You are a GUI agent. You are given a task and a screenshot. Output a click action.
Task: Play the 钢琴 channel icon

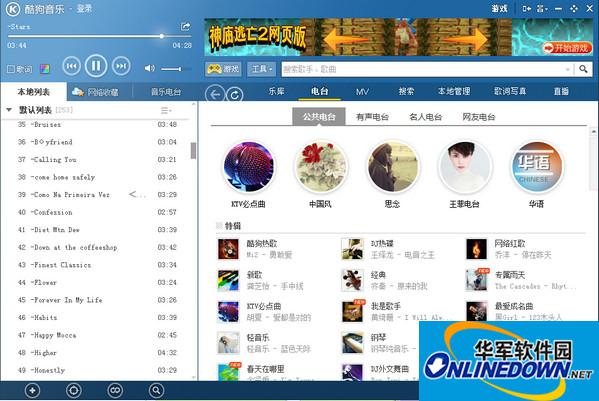click(352, 343)
